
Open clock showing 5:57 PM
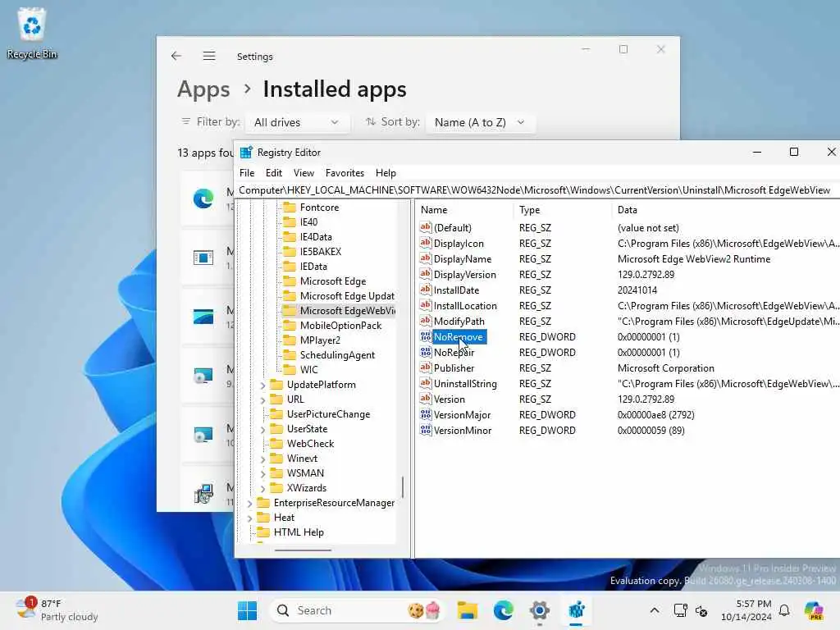click(746, 610)
